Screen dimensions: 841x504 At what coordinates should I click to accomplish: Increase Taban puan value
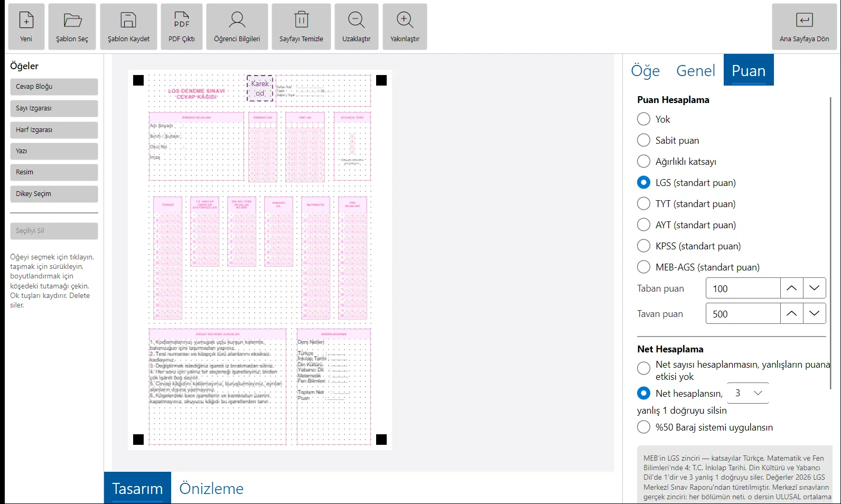click(791, 288)
